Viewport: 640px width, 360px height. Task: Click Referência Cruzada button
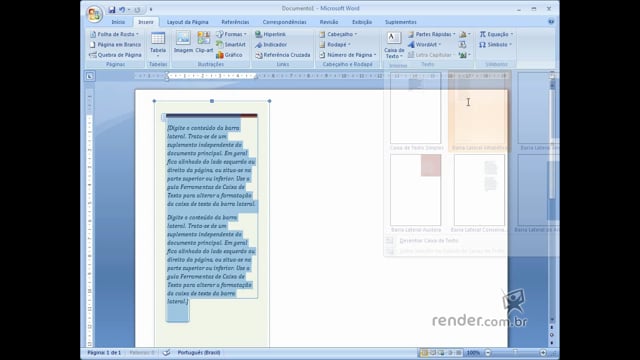coord(282,55)
